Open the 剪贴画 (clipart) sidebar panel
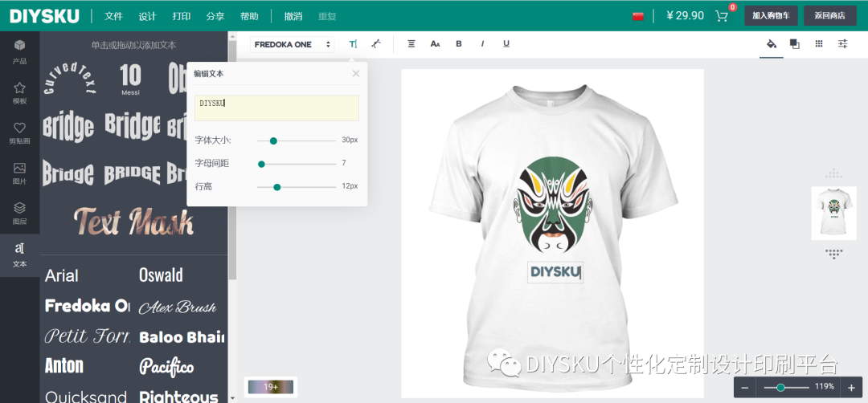 pyautogui.click(x=19, y=133)
